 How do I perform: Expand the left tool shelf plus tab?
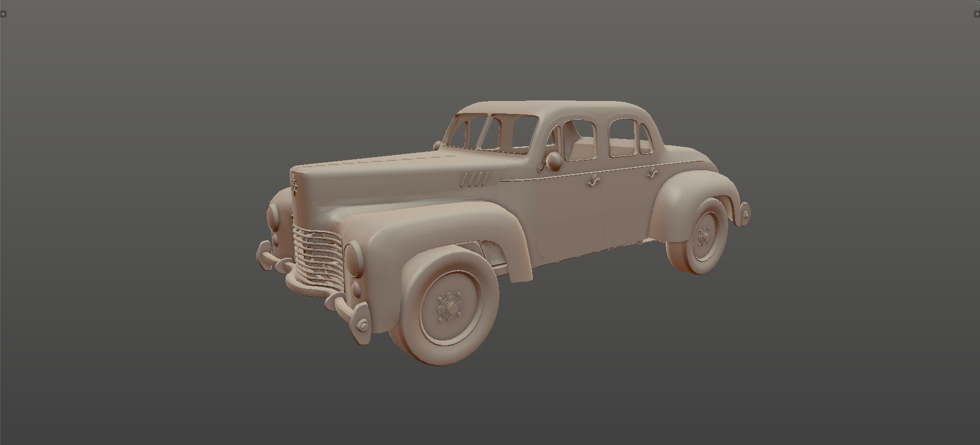3,14
